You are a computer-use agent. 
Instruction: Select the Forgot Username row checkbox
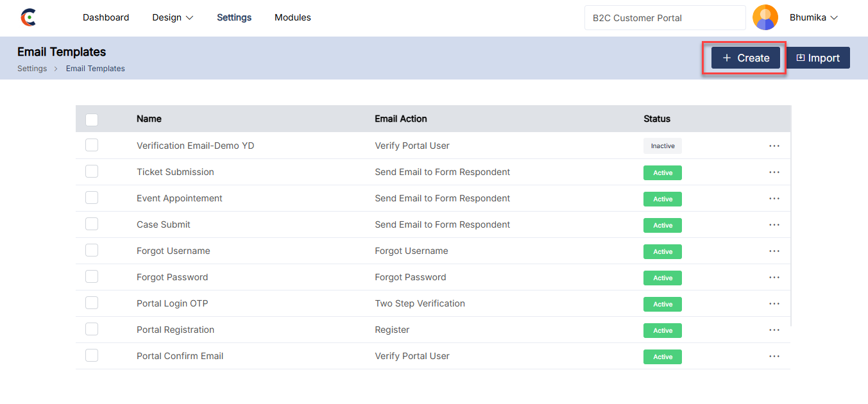pyautogui.click(x=92, y=251)
